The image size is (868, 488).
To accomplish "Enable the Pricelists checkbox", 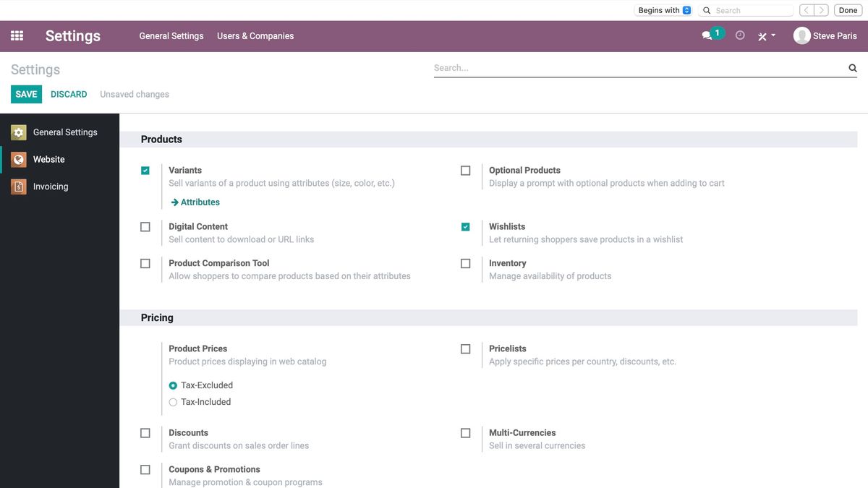I will point(465,348).
